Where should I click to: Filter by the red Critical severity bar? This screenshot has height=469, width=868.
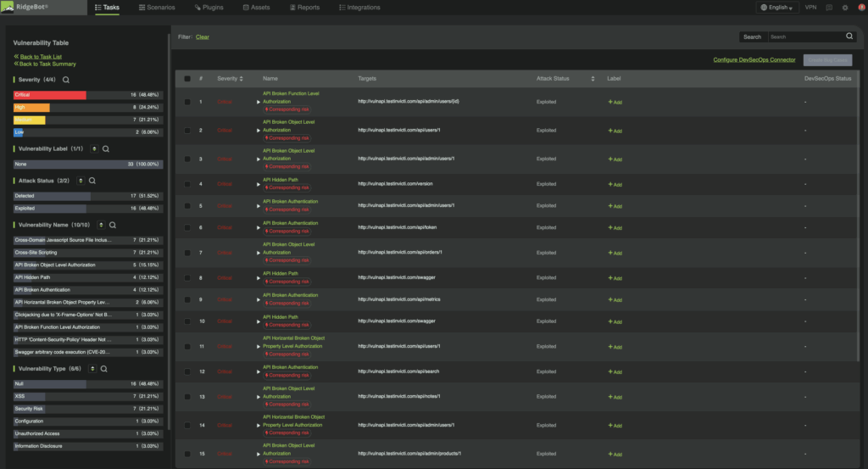[x=49, y=95]
